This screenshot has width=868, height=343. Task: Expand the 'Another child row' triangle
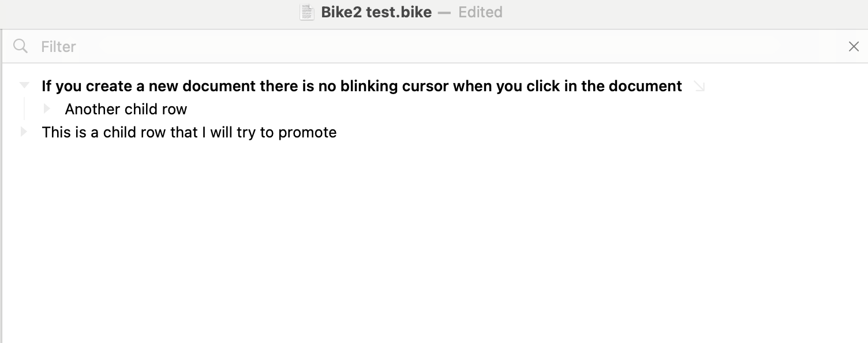tap(47, 109)
